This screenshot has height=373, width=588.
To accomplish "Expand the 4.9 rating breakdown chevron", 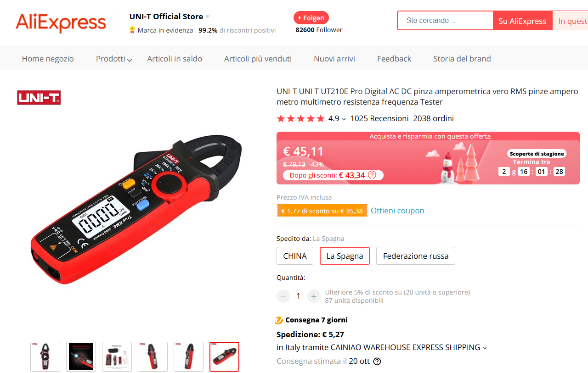I will pos(344,119).
